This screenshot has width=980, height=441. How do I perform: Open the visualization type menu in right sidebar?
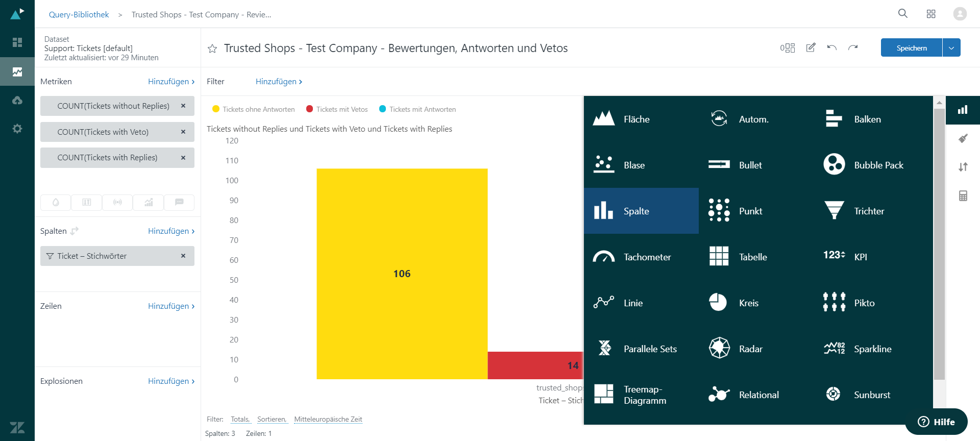coord(963,110)
